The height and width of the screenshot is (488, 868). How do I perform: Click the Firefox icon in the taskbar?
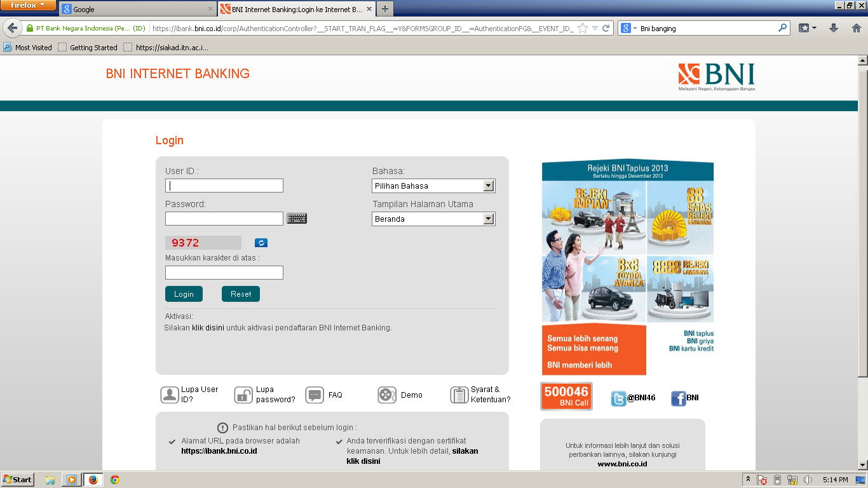pyautogui.click(x=93, y=480)
